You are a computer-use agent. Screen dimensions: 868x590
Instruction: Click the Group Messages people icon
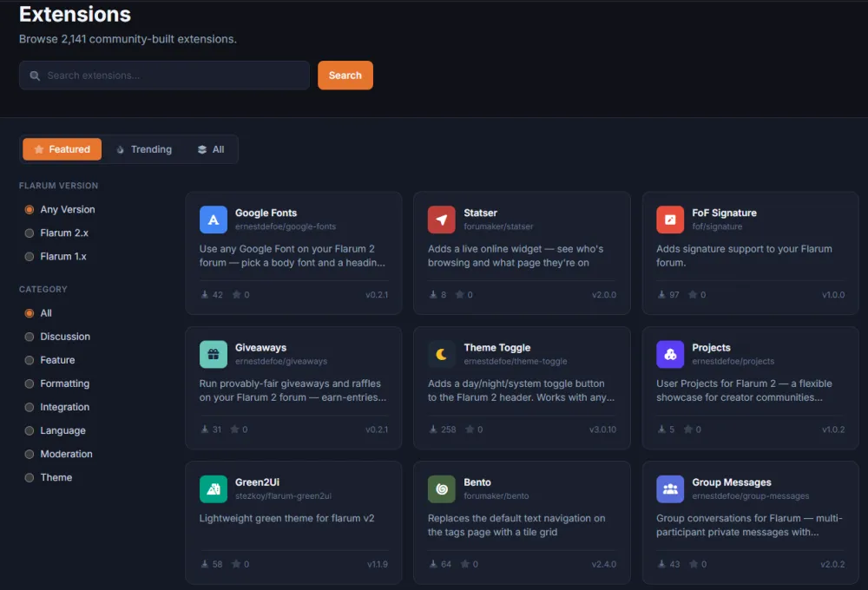click(x=670, y=489)
